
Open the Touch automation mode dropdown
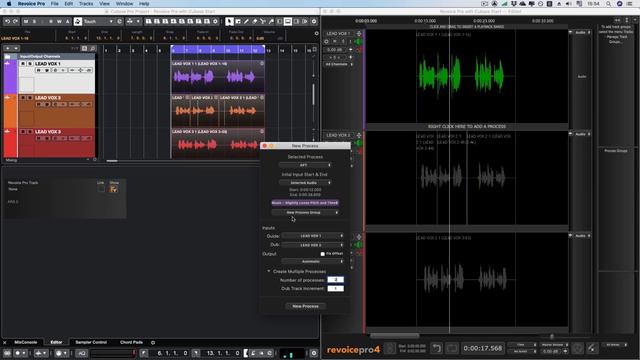(98, 21)
